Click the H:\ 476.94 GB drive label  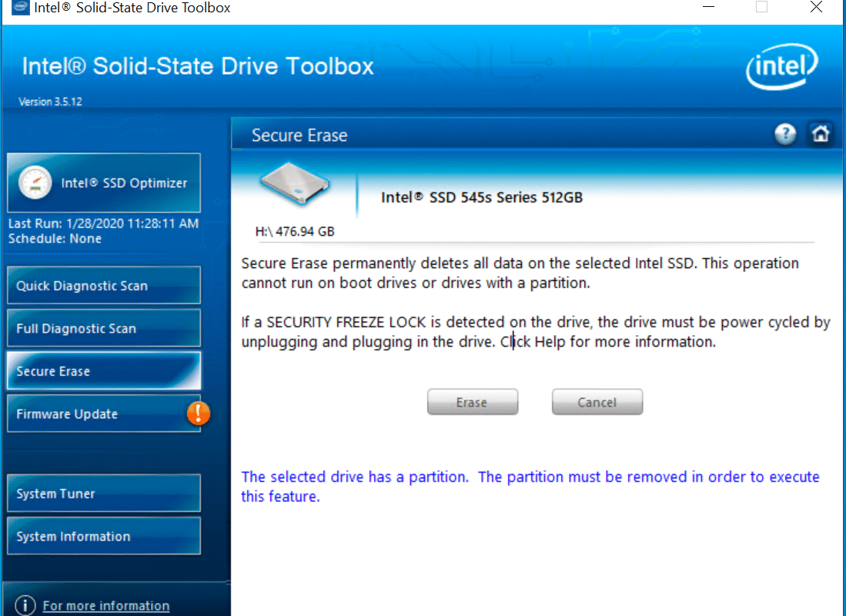click(x=295, y=232)
